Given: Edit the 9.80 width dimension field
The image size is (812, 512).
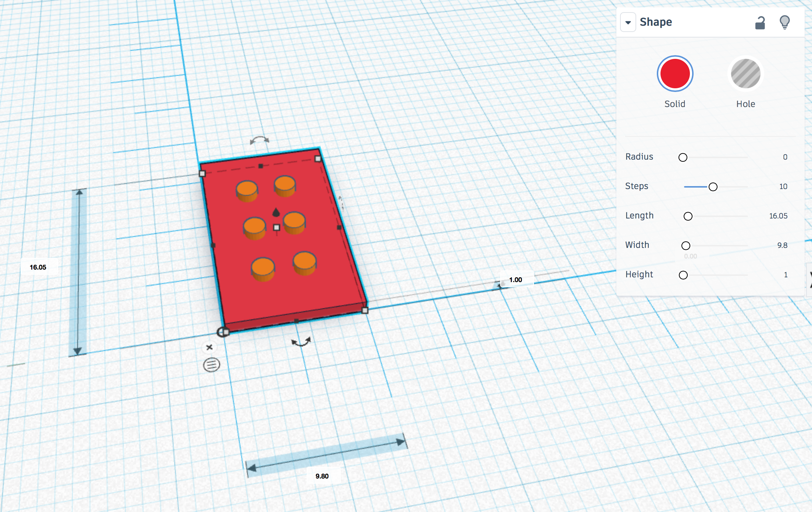Looking at the screenshot, I should (322, 476).
